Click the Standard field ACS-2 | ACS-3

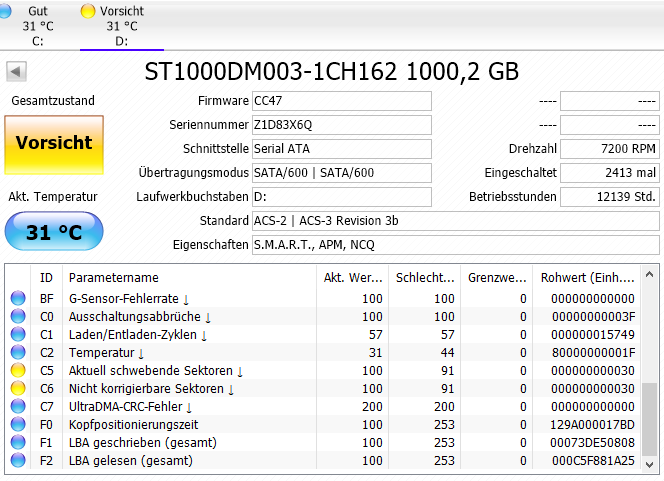(456, 221)
